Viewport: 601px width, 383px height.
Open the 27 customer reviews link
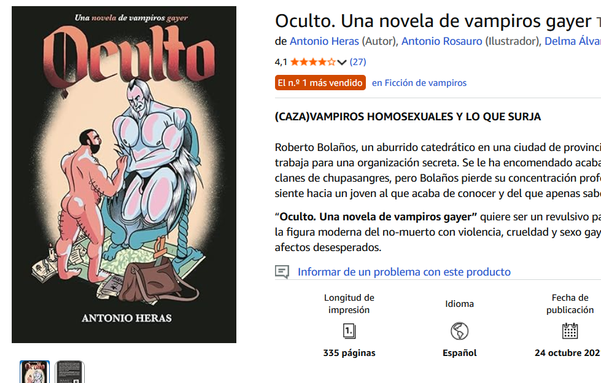tap(358, 62)
